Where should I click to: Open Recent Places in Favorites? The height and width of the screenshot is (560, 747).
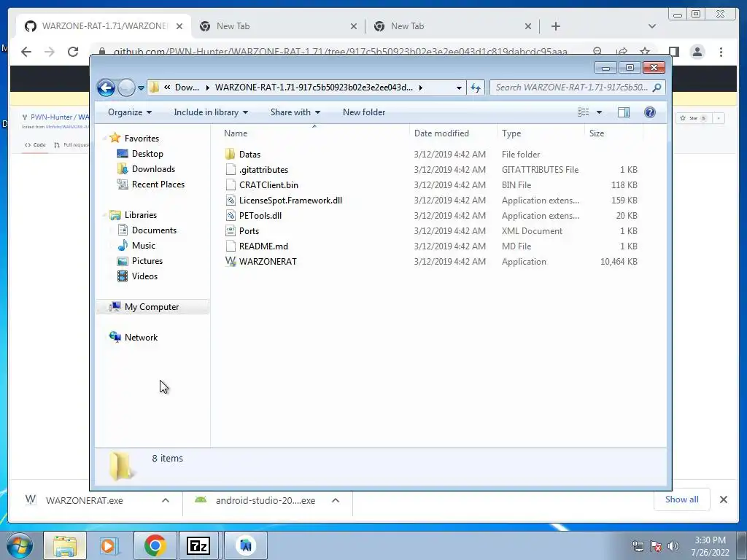(158, 184)
